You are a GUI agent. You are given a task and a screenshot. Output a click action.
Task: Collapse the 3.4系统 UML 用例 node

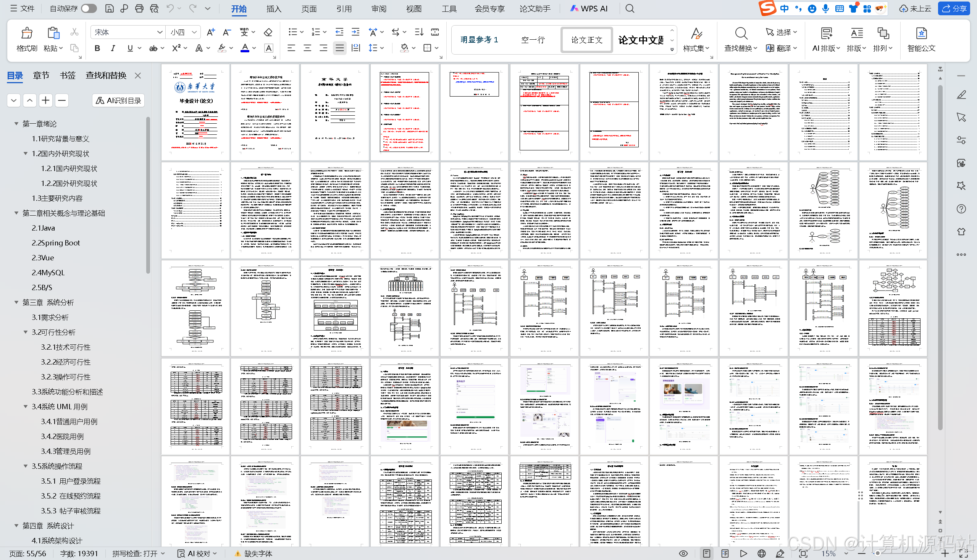(25, 407)
